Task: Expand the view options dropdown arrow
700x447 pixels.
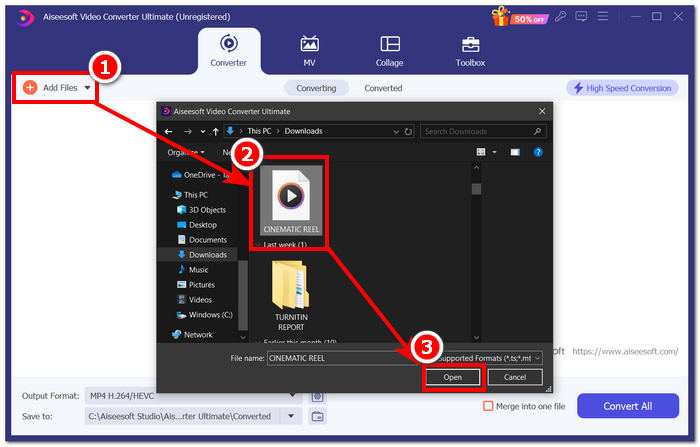Action: coord(494,152)
